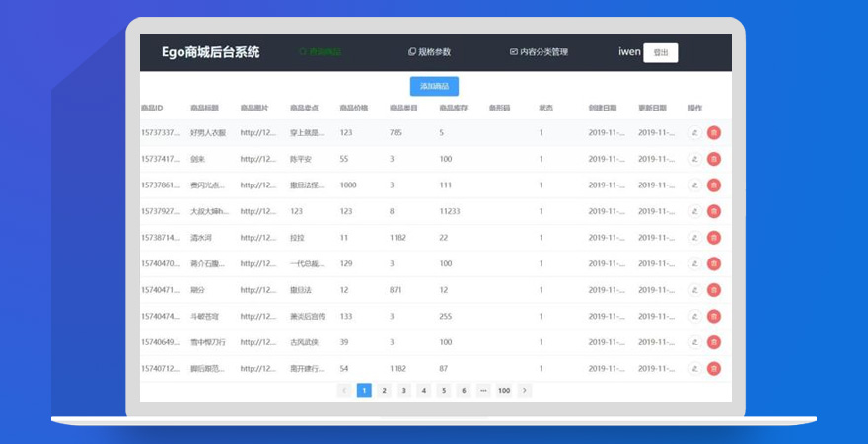Image resolution: width=868 pixels, height=444 pixels.
Task: Click the blue 添加商品 button
Action: coord(434,87)
